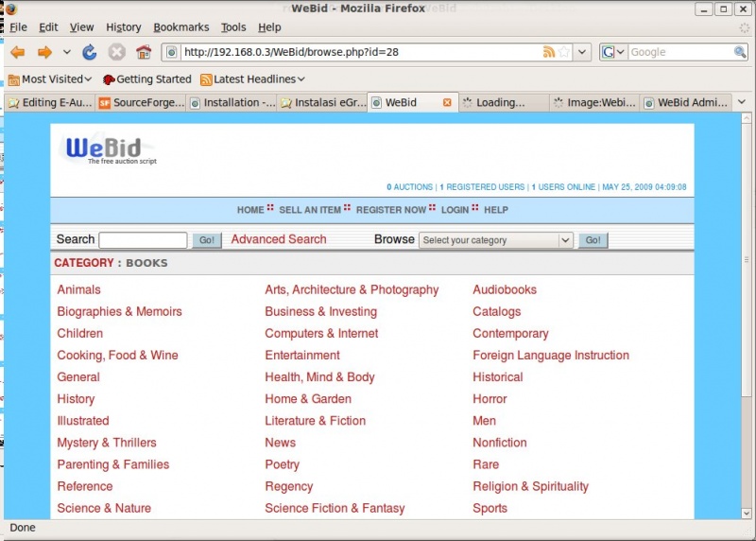Bookmark page with the star icon
Image resolution: width=756 pixels, height=541 pixels.
[564, 52]
